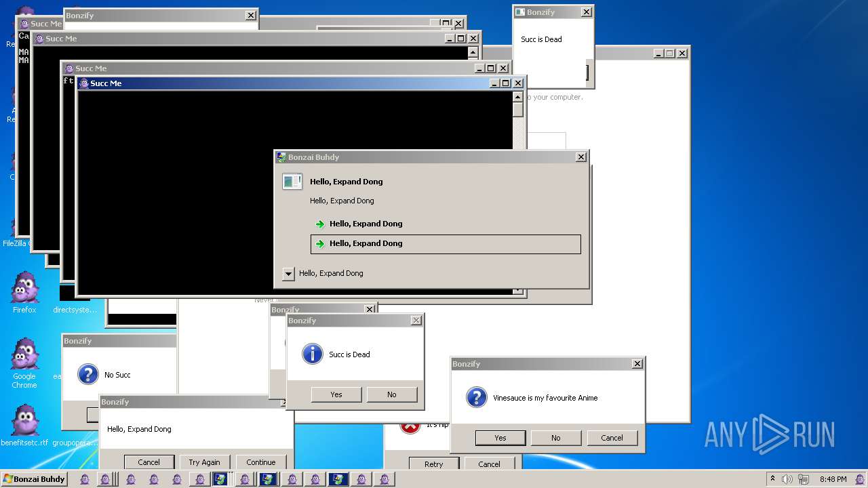Close the large white background window
The width and height of the screenshot is (868, 488).
[x=682, y=54]
